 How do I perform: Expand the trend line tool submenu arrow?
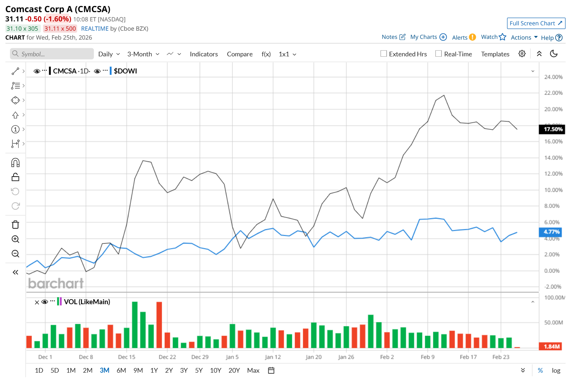tap(24, 71)
